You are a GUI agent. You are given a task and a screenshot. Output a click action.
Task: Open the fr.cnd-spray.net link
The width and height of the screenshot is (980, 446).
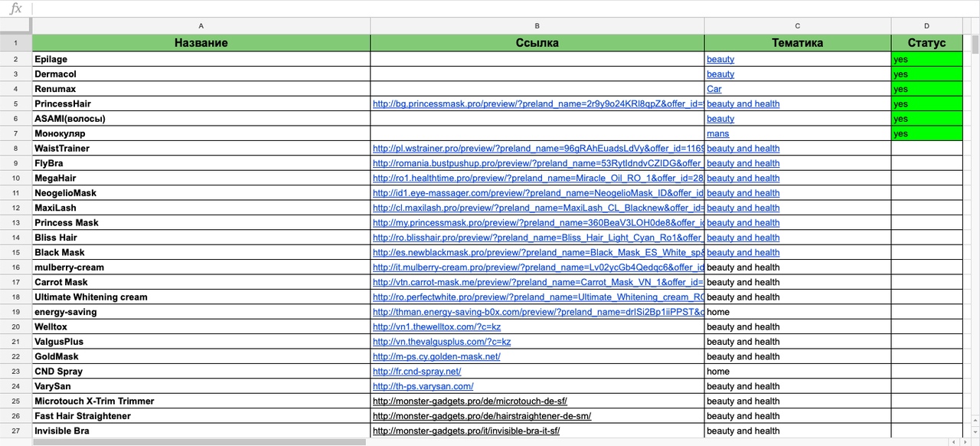click(x=416, y=371)
